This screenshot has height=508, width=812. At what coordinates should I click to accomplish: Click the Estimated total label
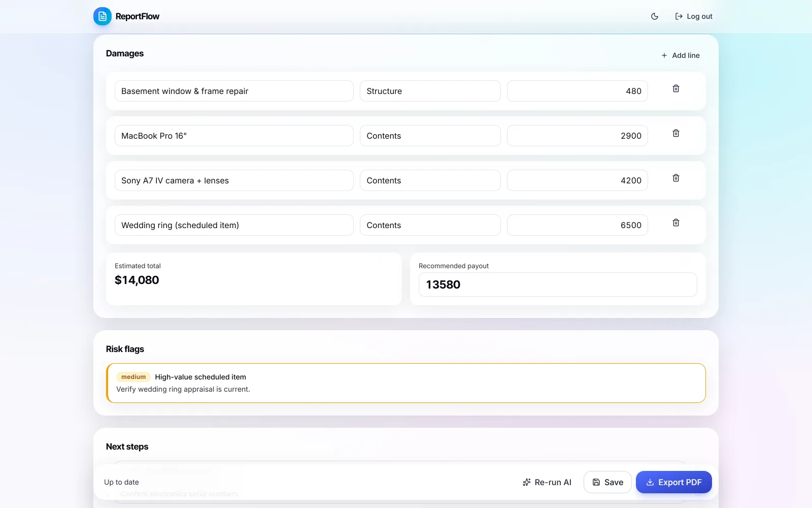tap(138, 266)
